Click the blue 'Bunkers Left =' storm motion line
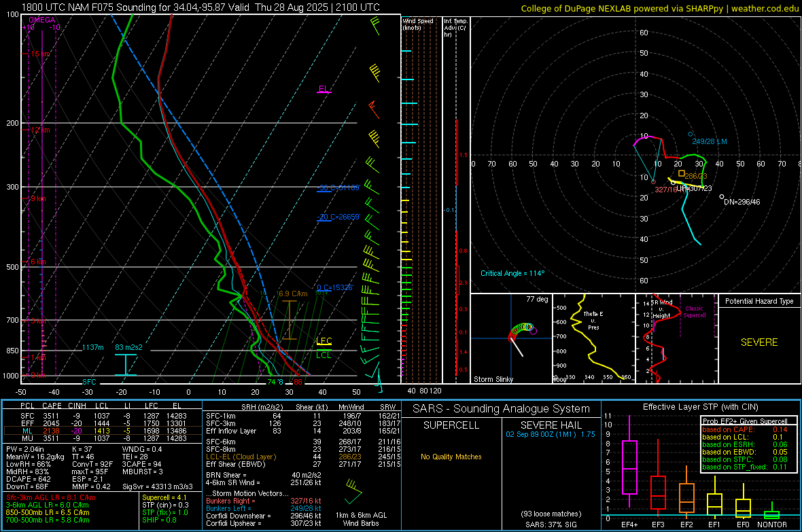 coord(264,508)
